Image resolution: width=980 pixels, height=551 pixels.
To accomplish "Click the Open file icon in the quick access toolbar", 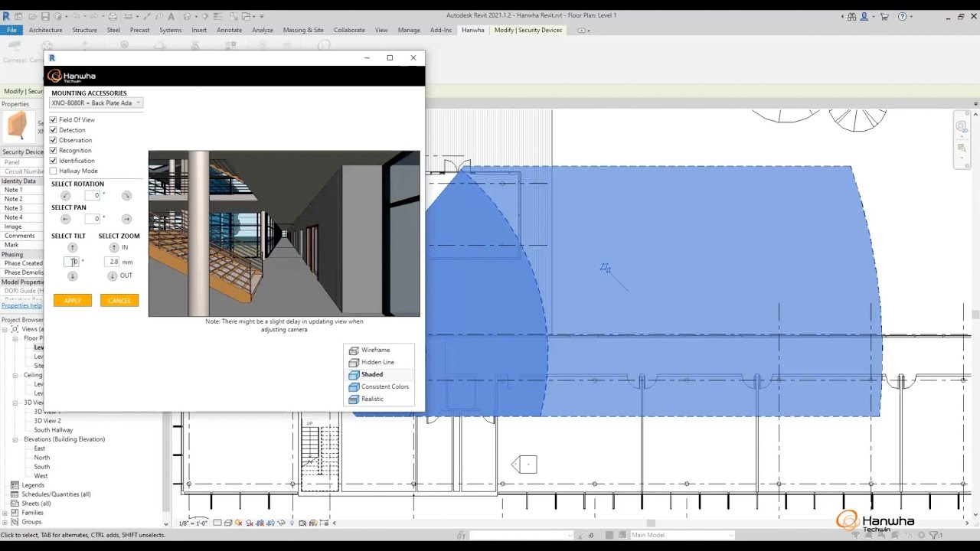I will (32, 16).
